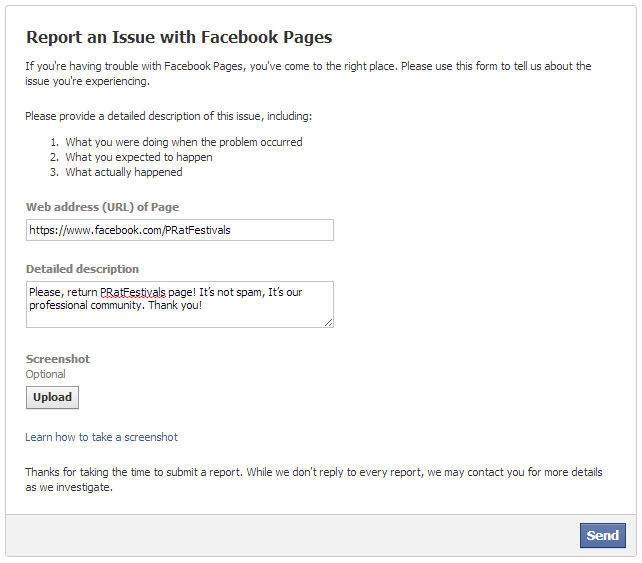Click the 'Report an Issue with Facebook Pages' heading
This screenshot has height=563, width=642.
[178, 38]
